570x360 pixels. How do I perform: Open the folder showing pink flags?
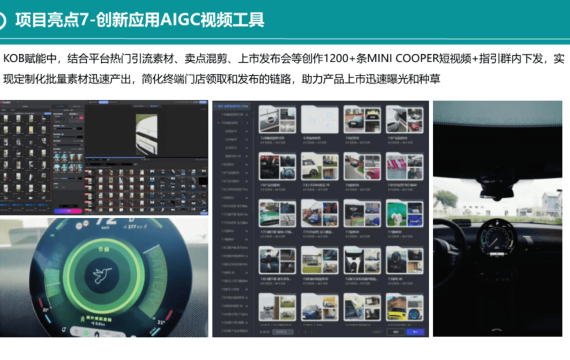(405, 167)
